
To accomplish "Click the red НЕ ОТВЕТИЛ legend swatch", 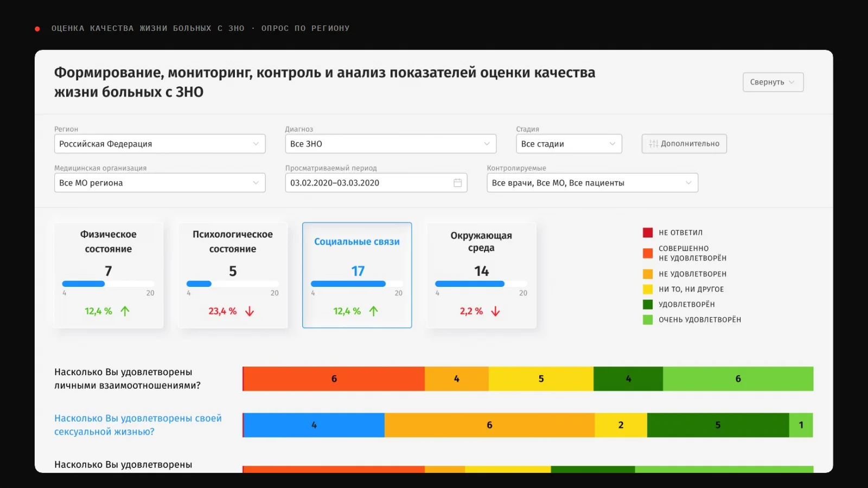I will (648, 233).
